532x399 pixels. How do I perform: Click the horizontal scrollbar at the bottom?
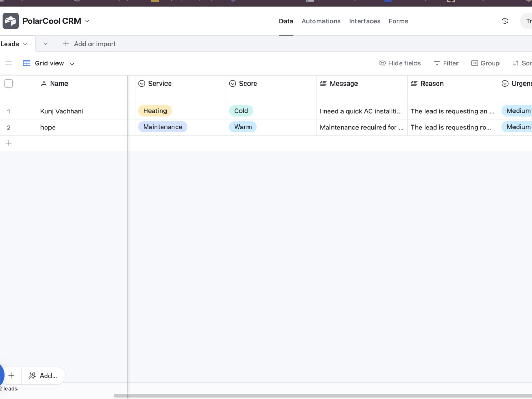point(322,396)
